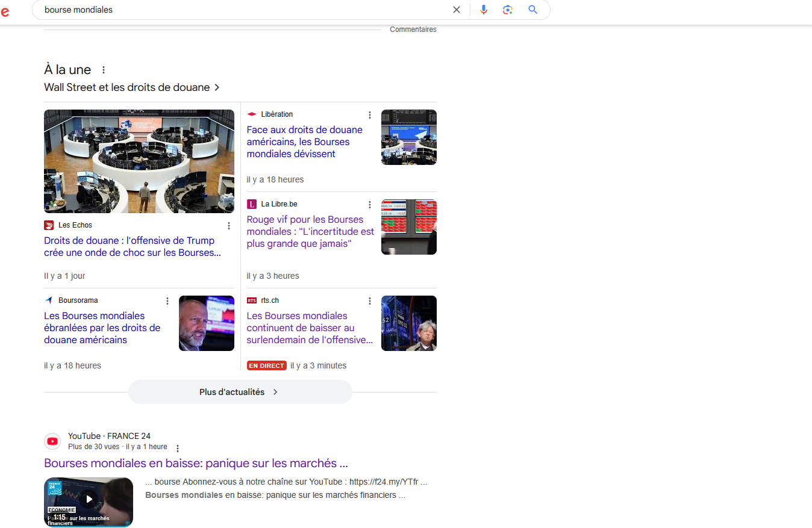Click the Commentaires feedback link
Viewport: 812px width, 528px height.
413,30
